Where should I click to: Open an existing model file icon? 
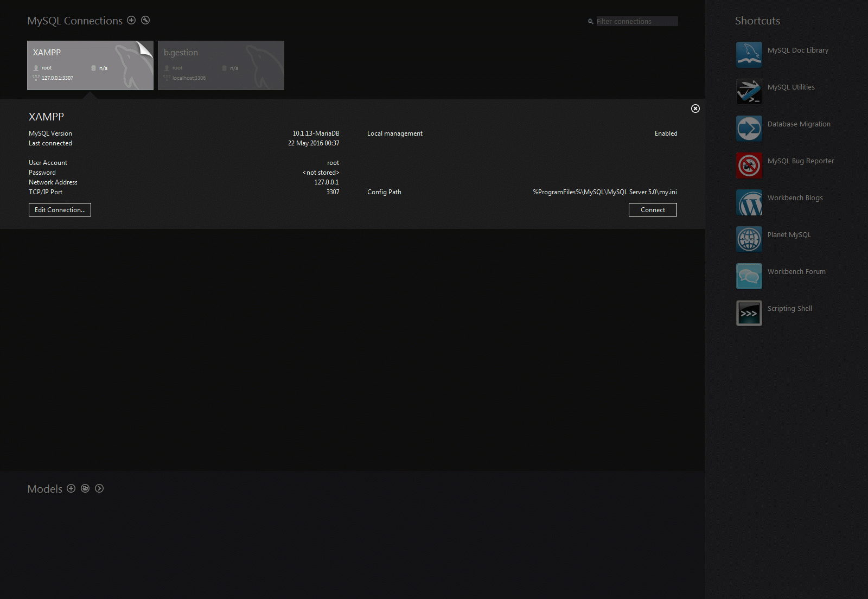click(x=85, y=488)
